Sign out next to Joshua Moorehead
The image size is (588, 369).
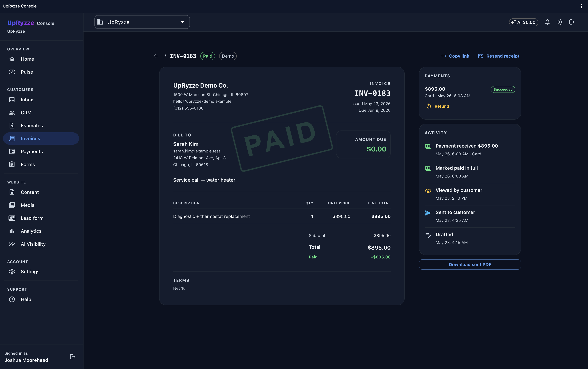pos(72,357)
